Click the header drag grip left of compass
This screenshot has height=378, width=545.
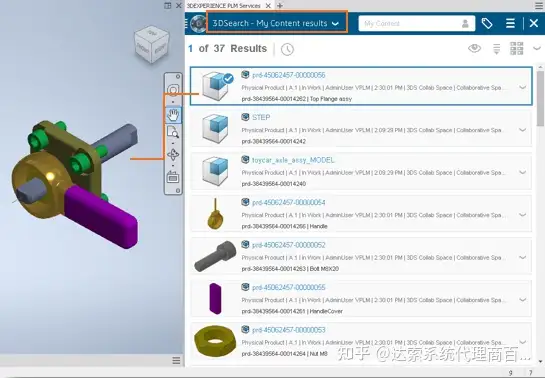187,24
